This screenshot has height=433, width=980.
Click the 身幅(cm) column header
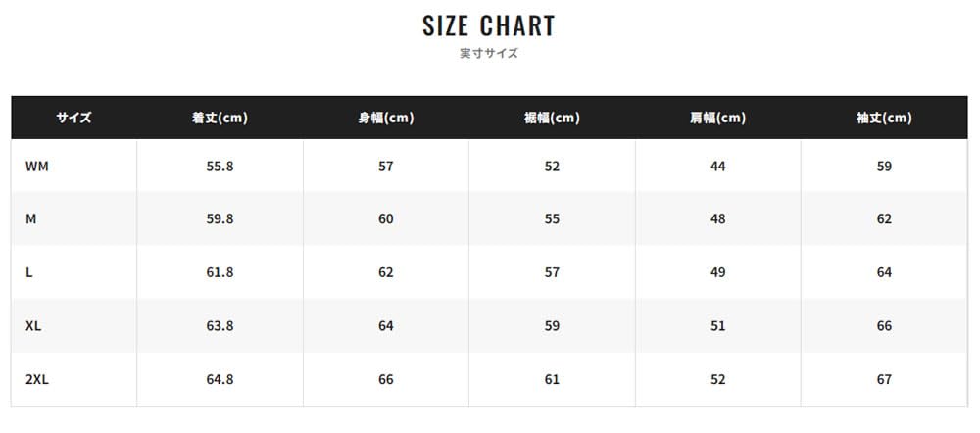point(386,119)
